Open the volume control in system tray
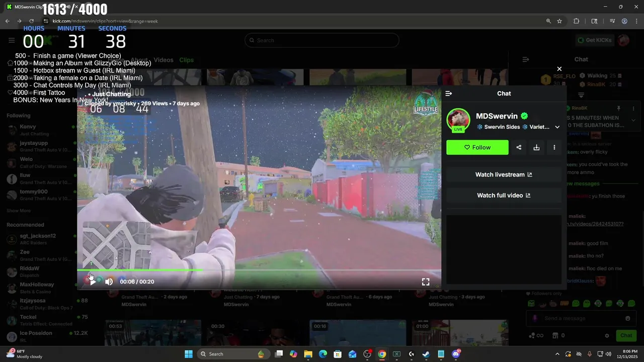This screenshot has width=644, height=362. [x=608, y=354]
